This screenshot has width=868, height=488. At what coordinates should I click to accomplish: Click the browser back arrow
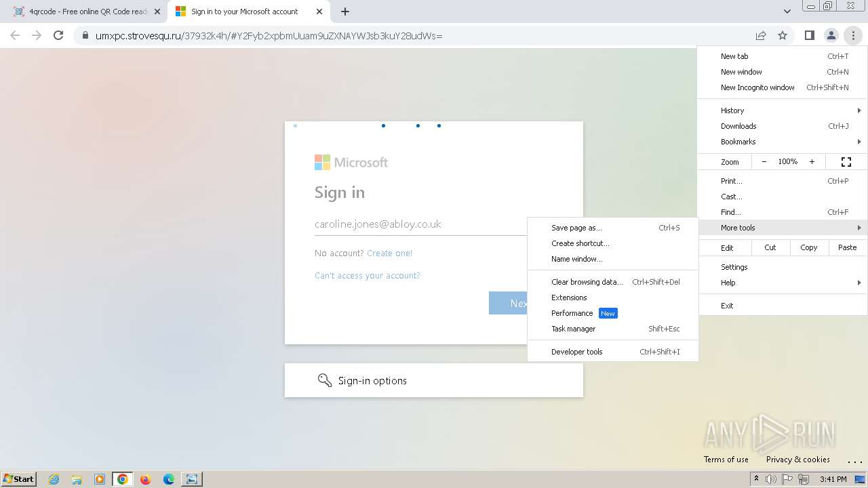point(15,35)
